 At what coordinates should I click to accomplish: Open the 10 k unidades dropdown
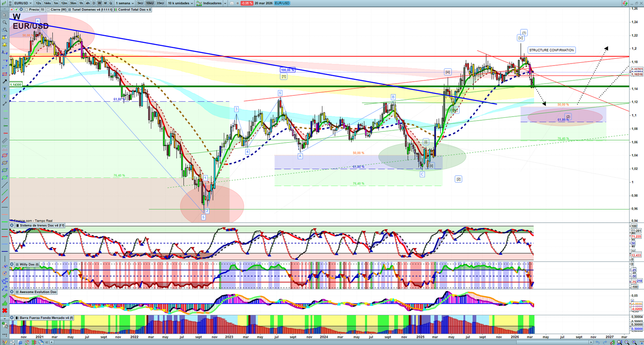click(180, 3)
